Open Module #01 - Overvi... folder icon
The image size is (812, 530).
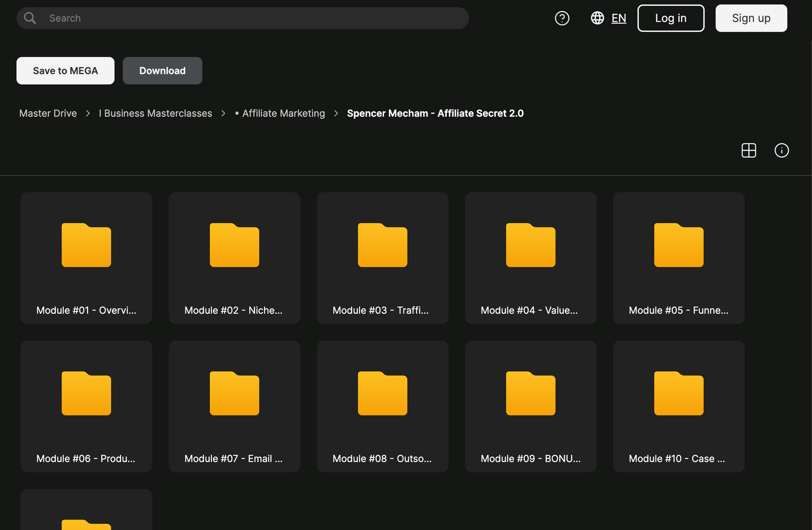(86, 245)
